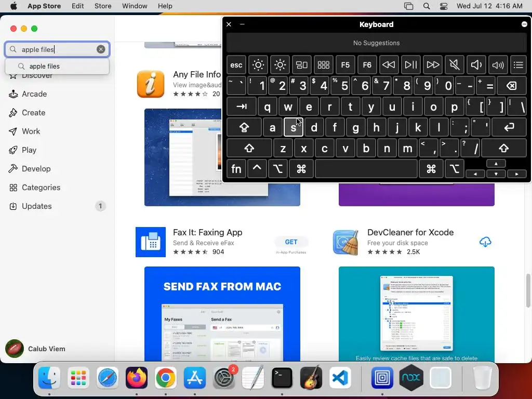Click the esc key on virtual keyboard
Image resolution: width=532 pixels, height=399 pixels.
point(236,65)
